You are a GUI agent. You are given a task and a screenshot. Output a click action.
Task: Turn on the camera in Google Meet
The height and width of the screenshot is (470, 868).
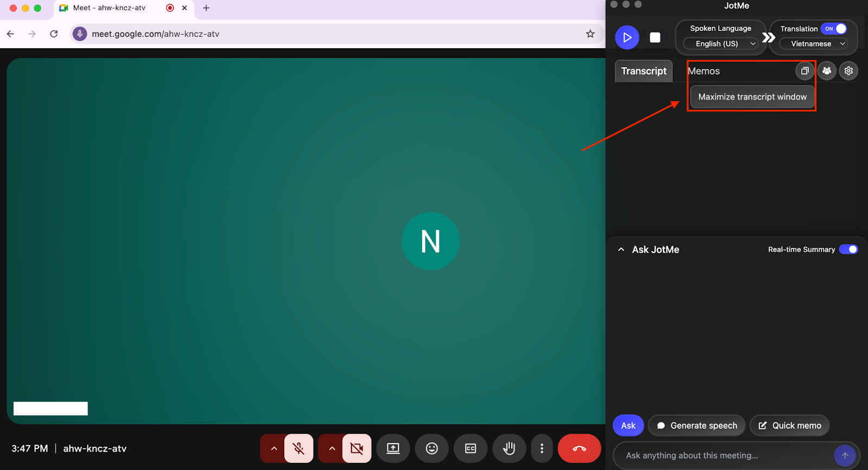point(357,448)
